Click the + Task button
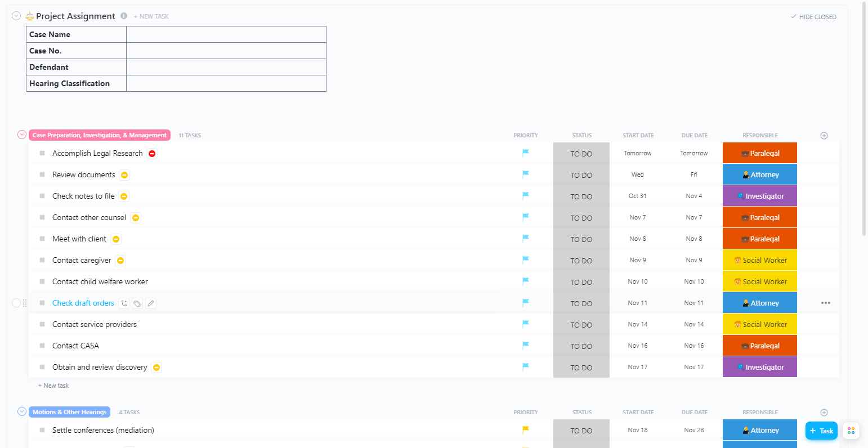Image resolution: width=868 pixels, height=448 pixels. click(x=821, y=431)
